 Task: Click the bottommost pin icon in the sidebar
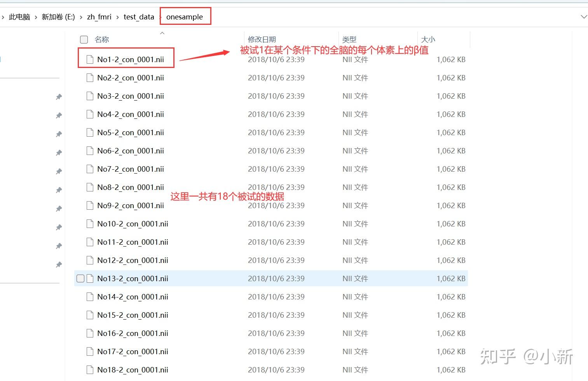[x=59, y=264]
